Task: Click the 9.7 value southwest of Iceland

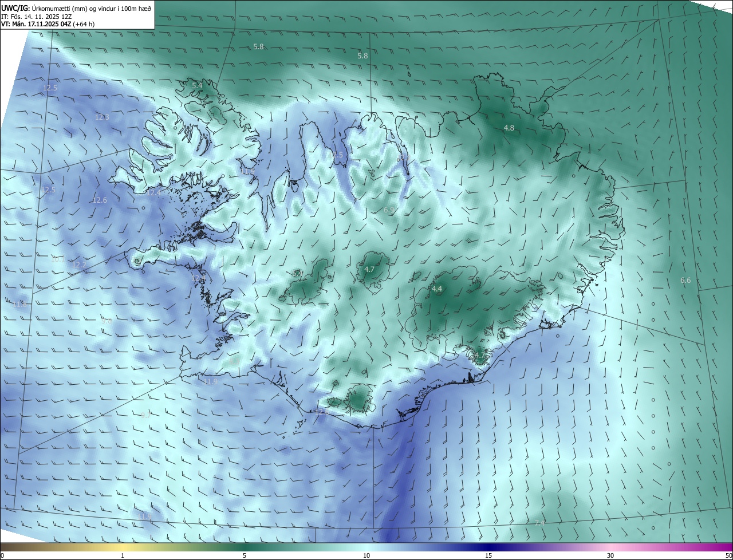Action: (145, 415)
